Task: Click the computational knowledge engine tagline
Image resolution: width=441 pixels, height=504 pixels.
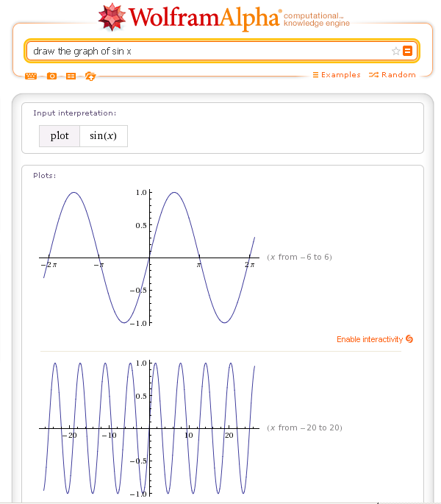Action: (316, 19)
